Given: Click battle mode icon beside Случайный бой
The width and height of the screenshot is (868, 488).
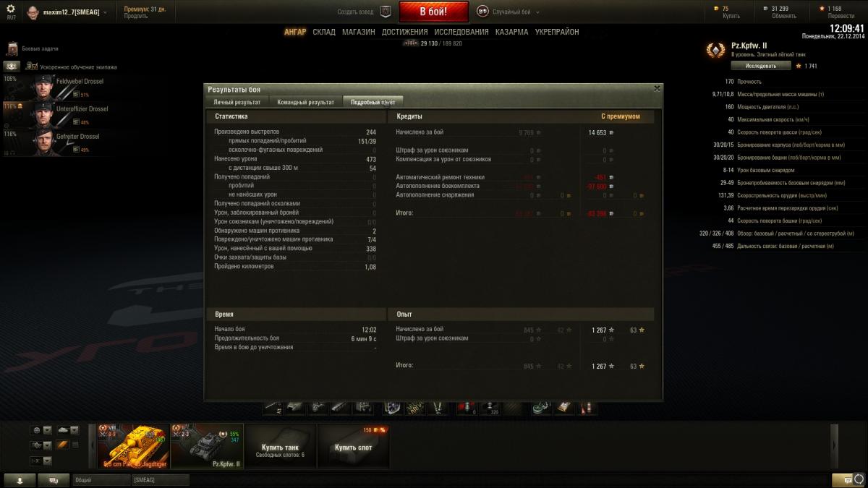Looking at the screenshot, I should 482,12.
